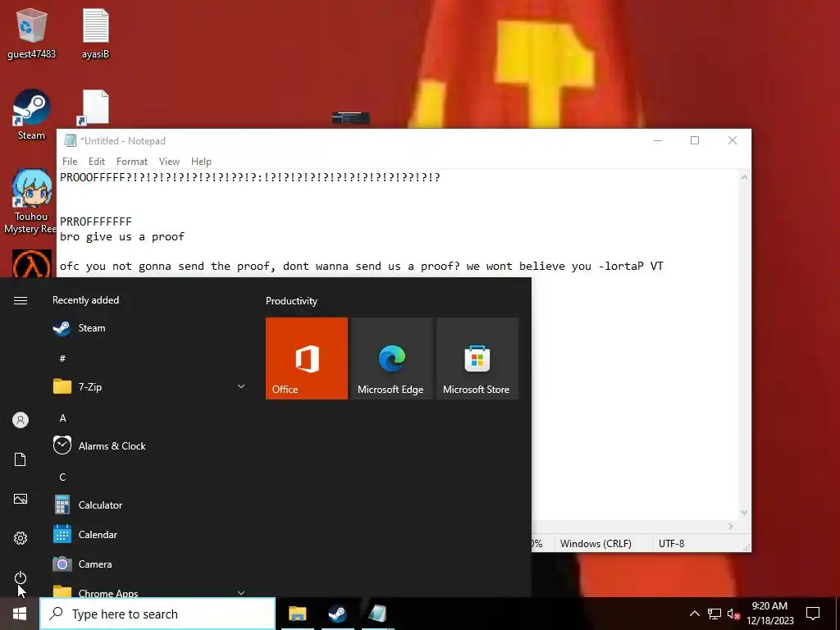Launch Steam from Recently added list
840x630 pixels.
(x=150, y=328)
